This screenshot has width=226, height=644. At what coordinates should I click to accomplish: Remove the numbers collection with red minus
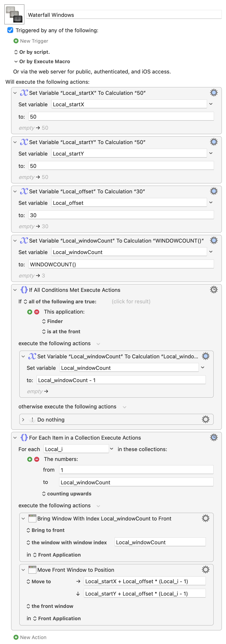pyautogui.click(x=37, y=459)
